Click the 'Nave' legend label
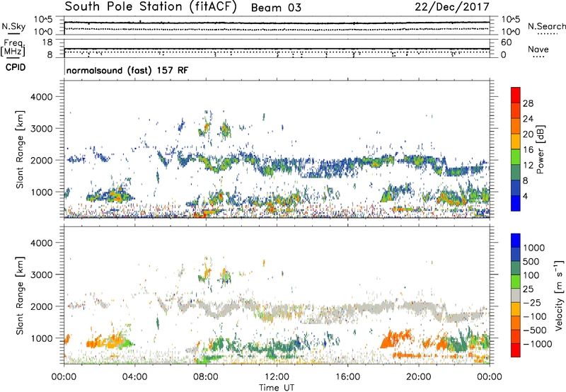This screenshot has width=566, height=392. pyautogui.click(x=538, y=49)
